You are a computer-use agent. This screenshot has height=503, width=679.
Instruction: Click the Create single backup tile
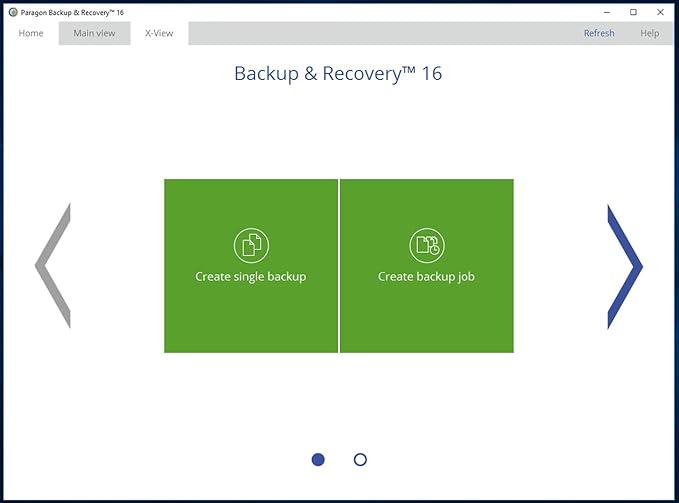[251, 266]
